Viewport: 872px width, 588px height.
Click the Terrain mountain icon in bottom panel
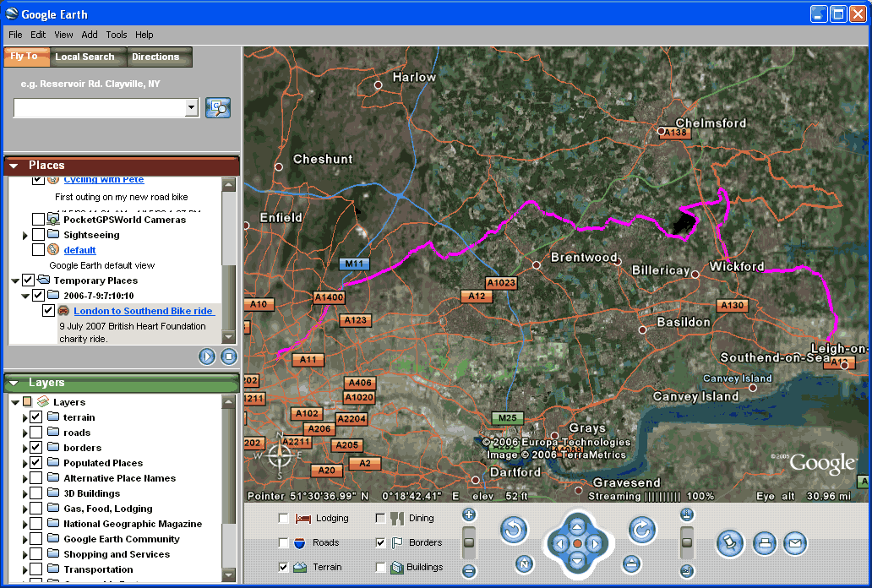[300, 567]
